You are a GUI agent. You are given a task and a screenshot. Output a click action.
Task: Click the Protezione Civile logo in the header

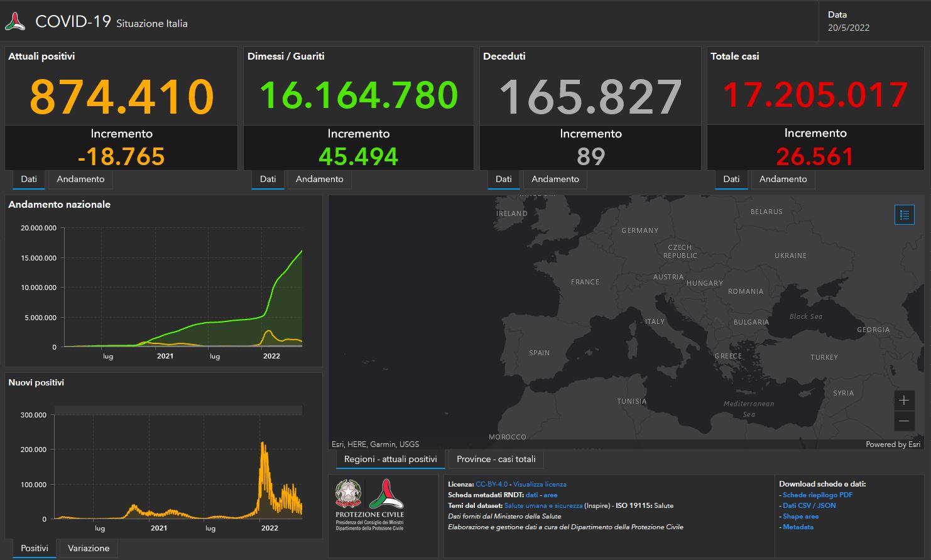(x=16, y=20)
